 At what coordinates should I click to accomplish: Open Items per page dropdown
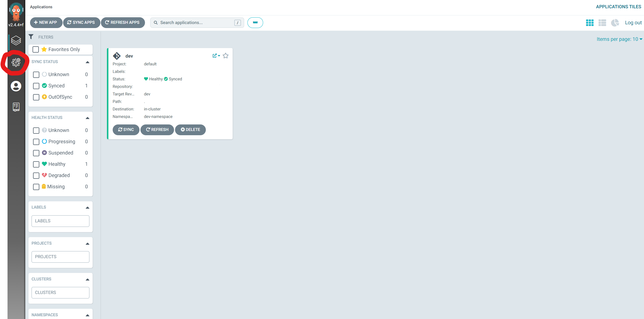tap(619, 39)
